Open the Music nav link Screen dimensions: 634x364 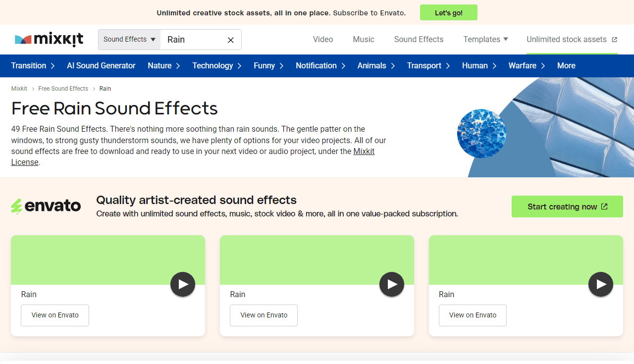364,40
